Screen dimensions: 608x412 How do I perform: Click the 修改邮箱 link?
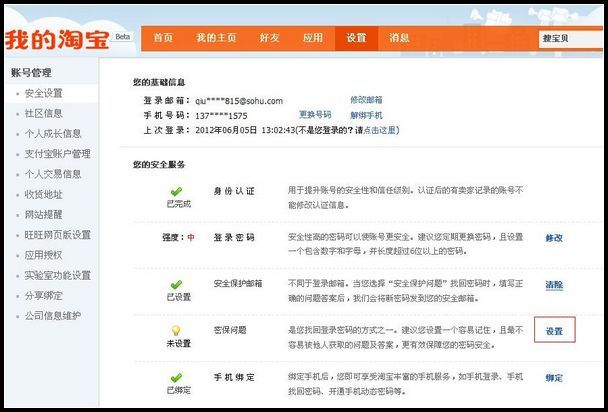click(365, 100)
